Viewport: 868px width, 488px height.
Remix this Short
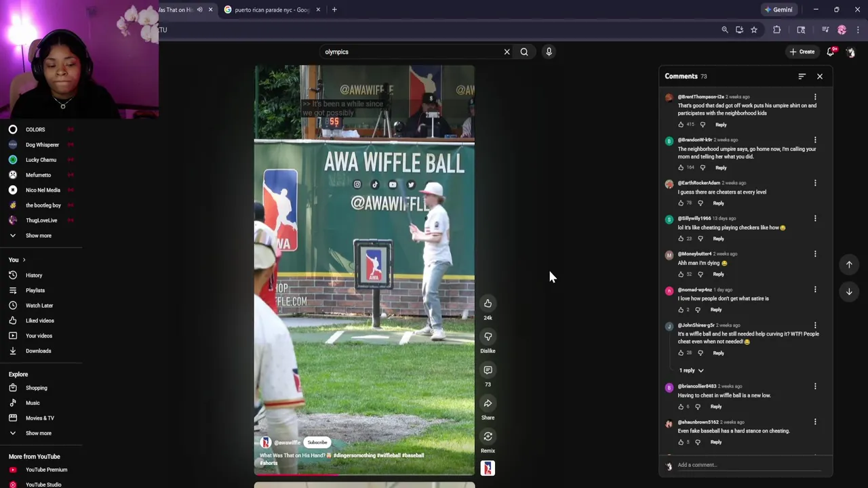(488, 436)
